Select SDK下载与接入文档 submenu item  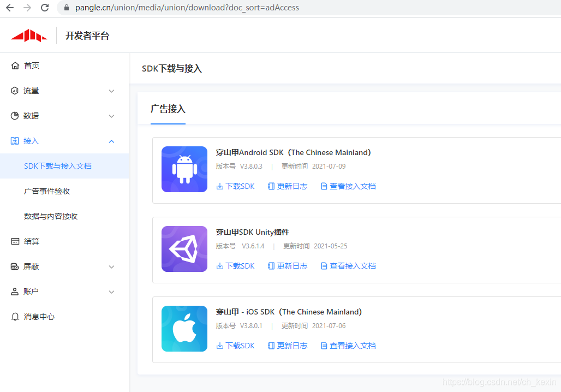64,166
